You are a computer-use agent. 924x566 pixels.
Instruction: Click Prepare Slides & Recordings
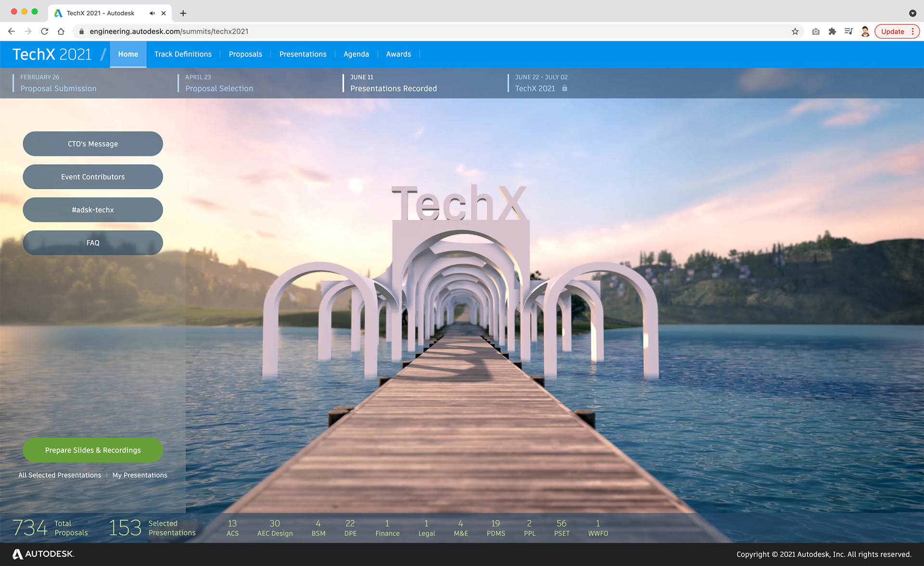93,450
